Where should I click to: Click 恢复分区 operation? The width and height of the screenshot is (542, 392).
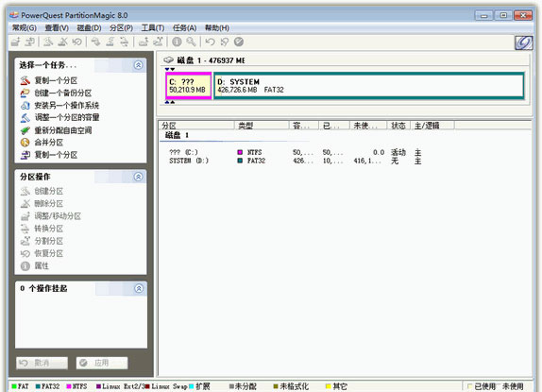point(42,253)
